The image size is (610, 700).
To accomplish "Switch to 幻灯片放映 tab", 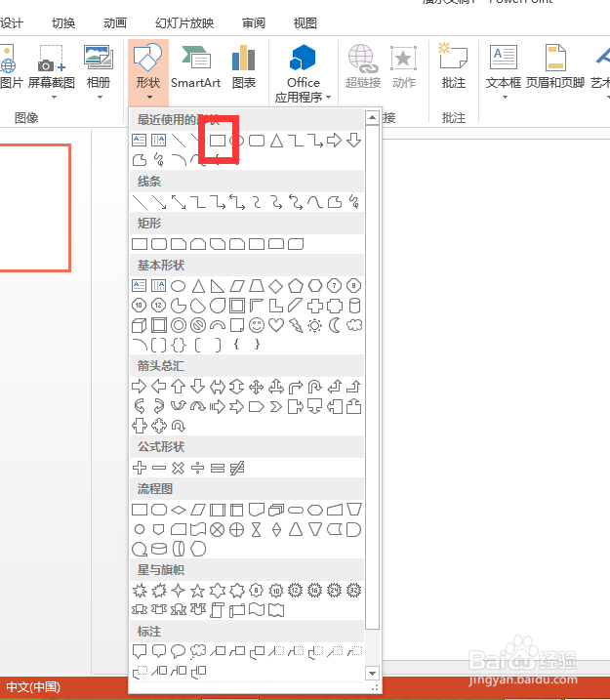I will point(184,22).
